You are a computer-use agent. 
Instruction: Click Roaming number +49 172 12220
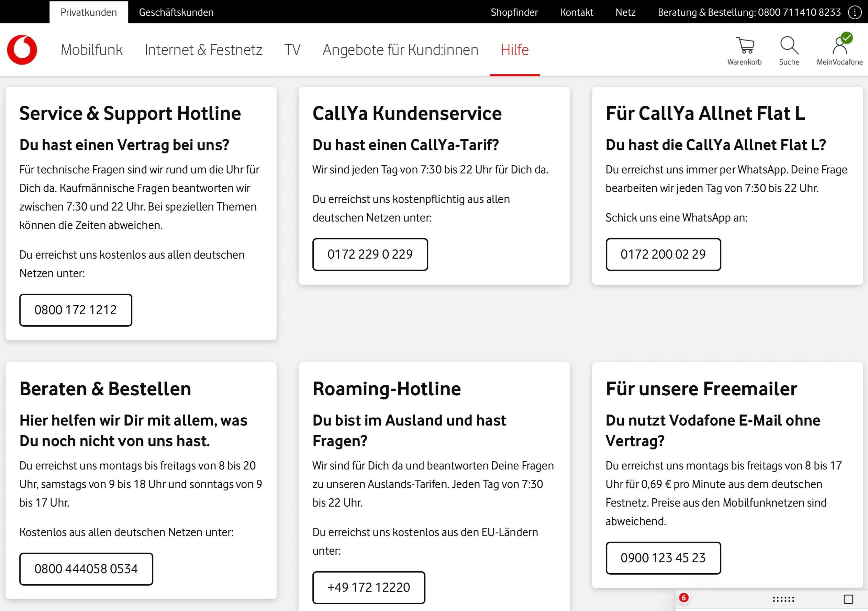369,587
